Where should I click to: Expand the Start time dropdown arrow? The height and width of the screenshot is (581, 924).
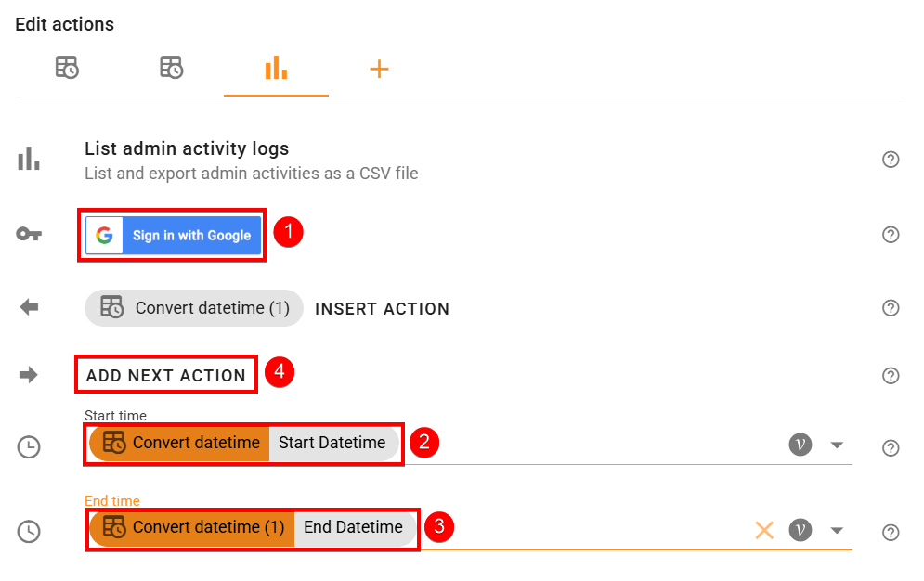[837, 445]
